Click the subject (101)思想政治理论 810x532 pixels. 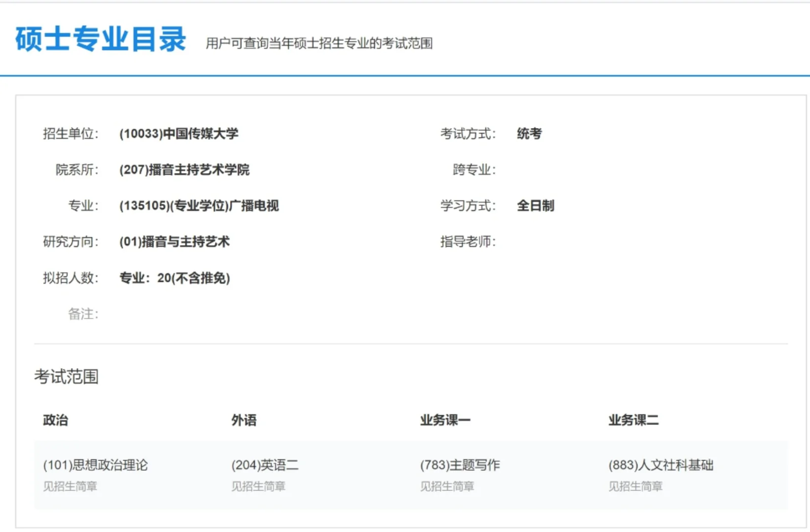click(96, 465)
